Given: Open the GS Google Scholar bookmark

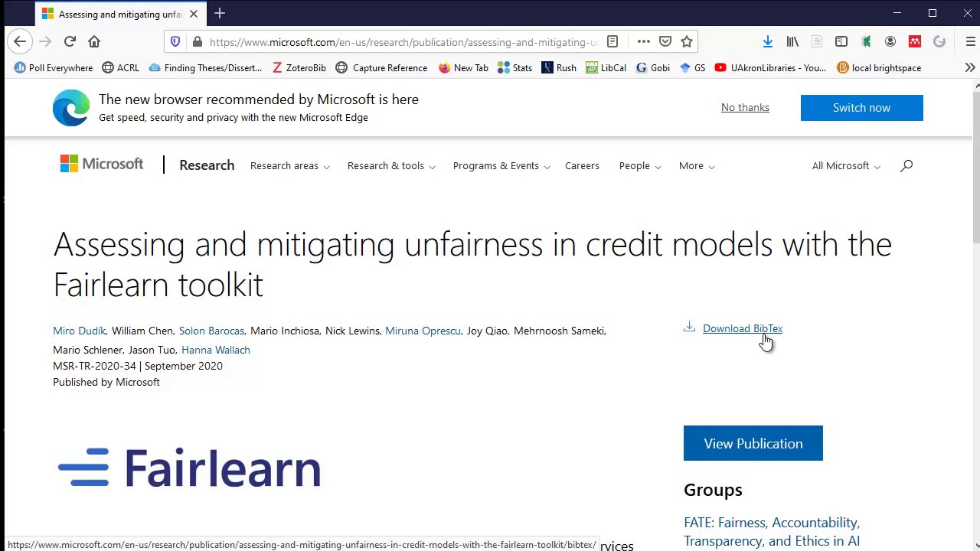Looking at the screenshot, I should click(x=692, y=67).
